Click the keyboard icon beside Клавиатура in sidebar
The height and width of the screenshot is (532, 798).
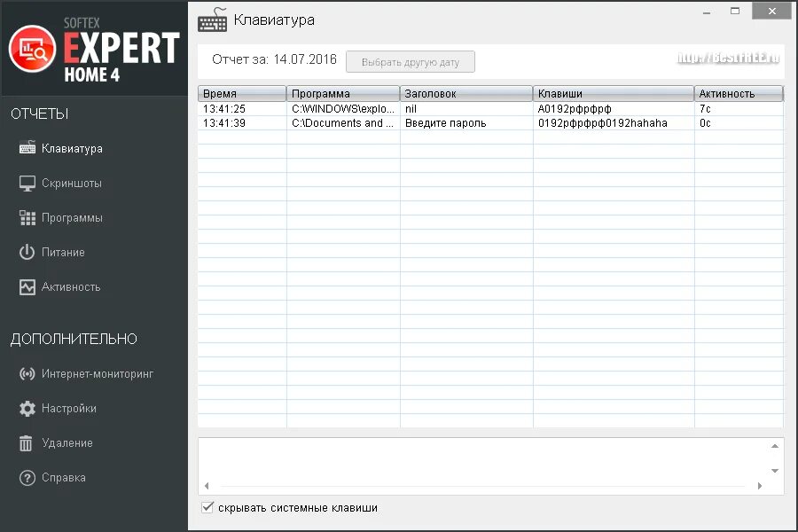(27, 148)
